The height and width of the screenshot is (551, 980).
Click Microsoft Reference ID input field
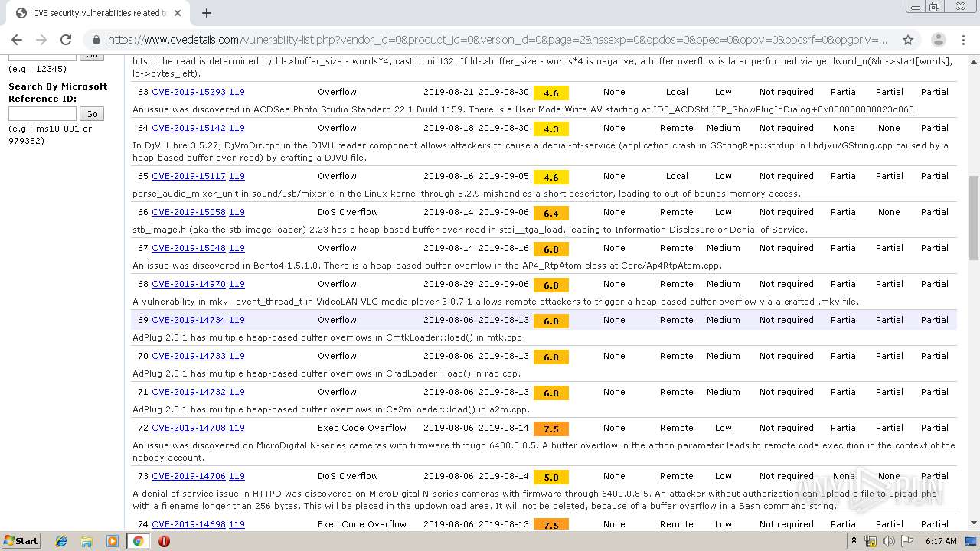(42, 113)
